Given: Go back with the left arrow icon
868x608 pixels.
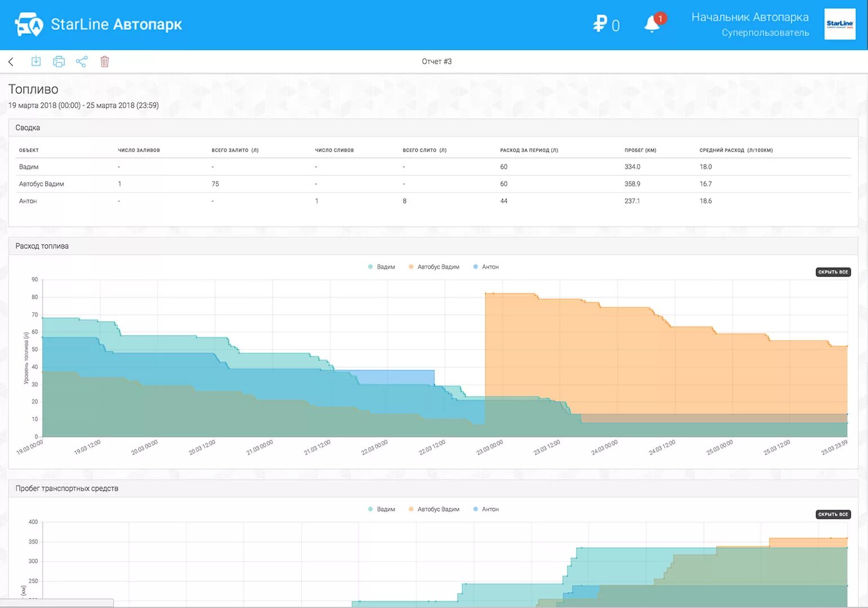Looking at the screenshot, I should tap(11, 61).
